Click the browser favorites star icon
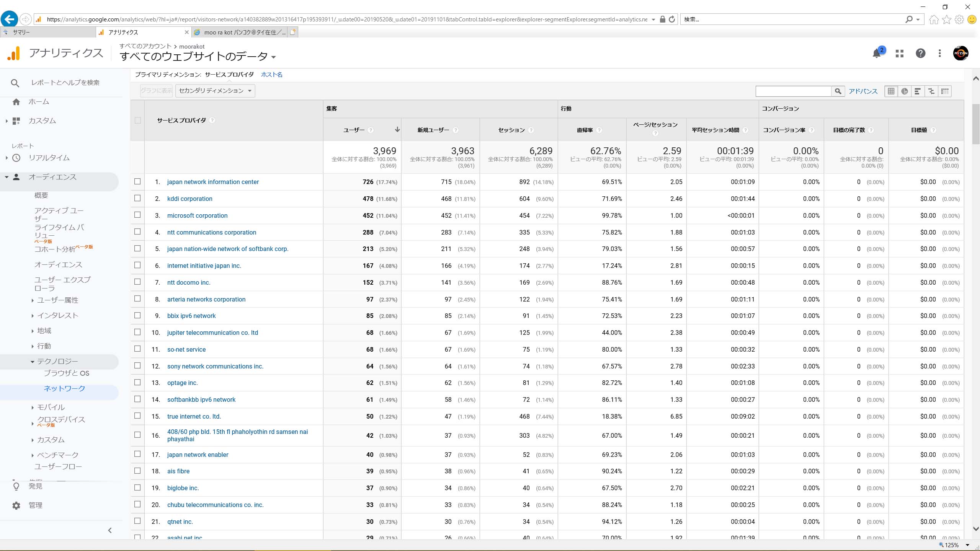 click(x=946, y=19)
